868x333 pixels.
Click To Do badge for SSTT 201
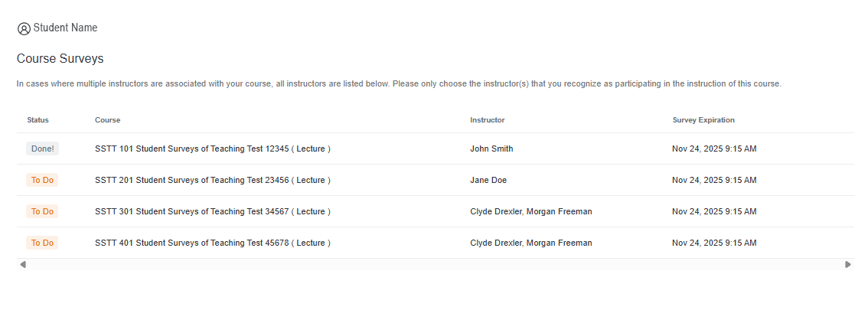42,180
